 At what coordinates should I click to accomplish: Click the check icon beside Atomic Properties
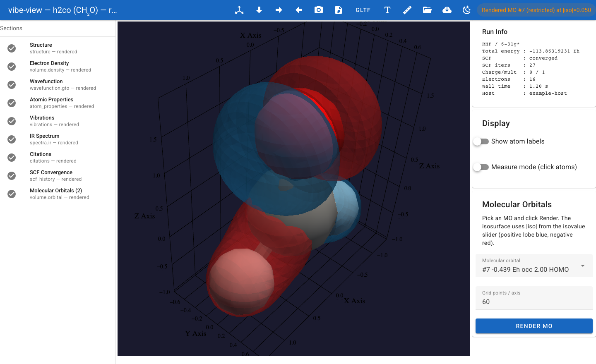(12, 103)
